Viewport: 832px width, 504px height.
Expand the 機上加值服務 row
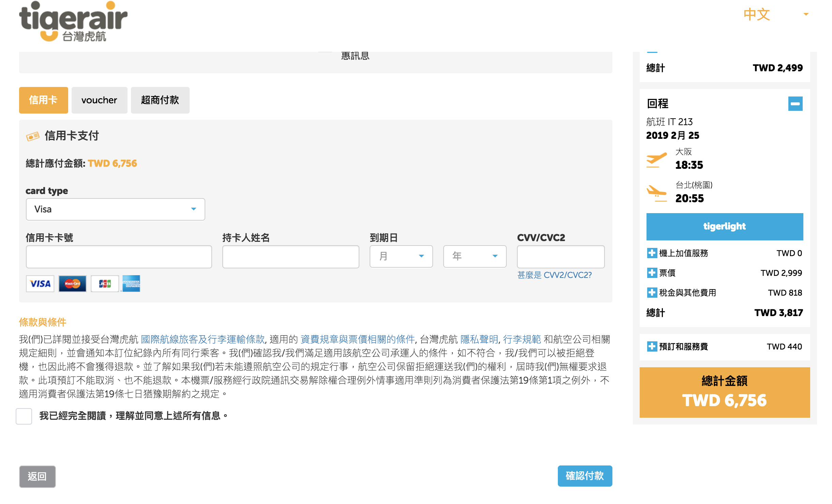point(652,253)
